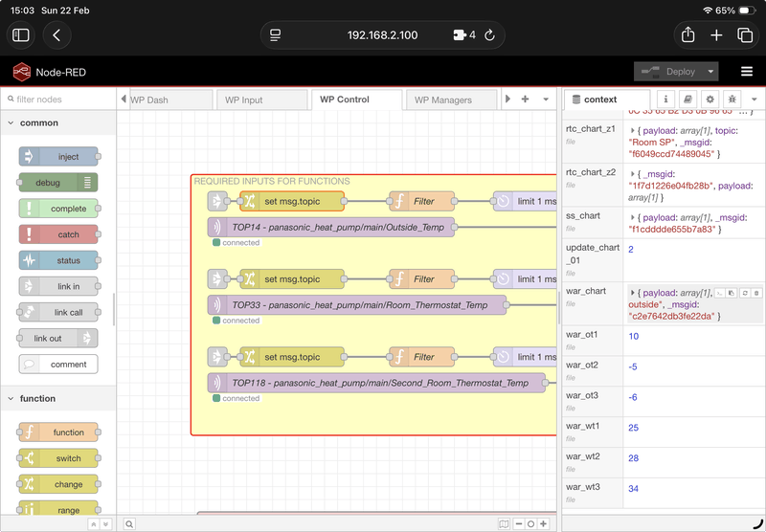Open the configuration nodes gear tab

tap(710, 100)
